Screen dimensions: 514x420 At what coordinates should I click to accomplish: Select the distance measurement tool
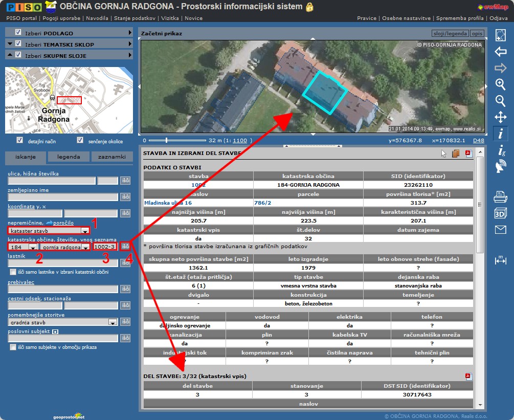[501, 260]
